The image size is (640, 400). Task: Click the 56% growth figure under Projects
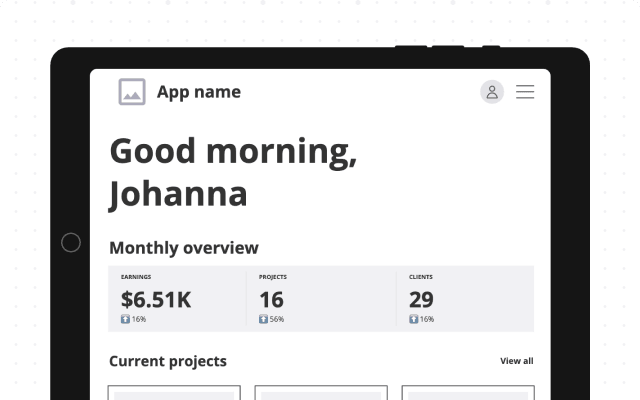click(276, 319)
